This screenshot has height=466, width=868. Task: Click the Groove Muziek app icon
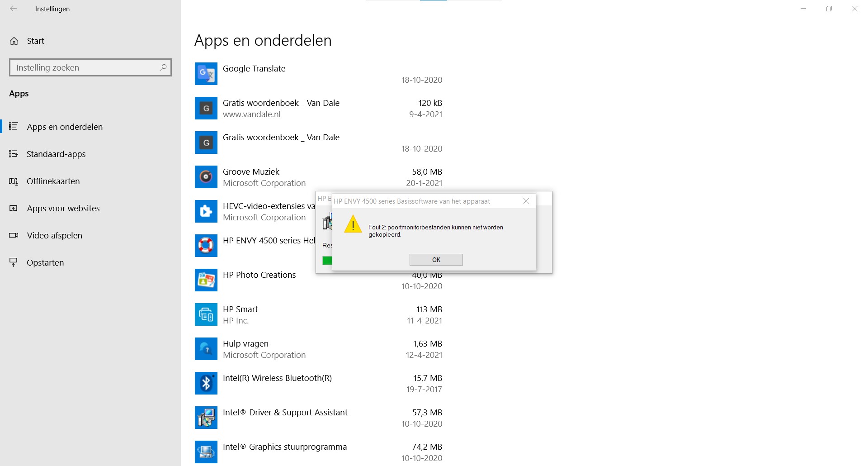[206, 177]
